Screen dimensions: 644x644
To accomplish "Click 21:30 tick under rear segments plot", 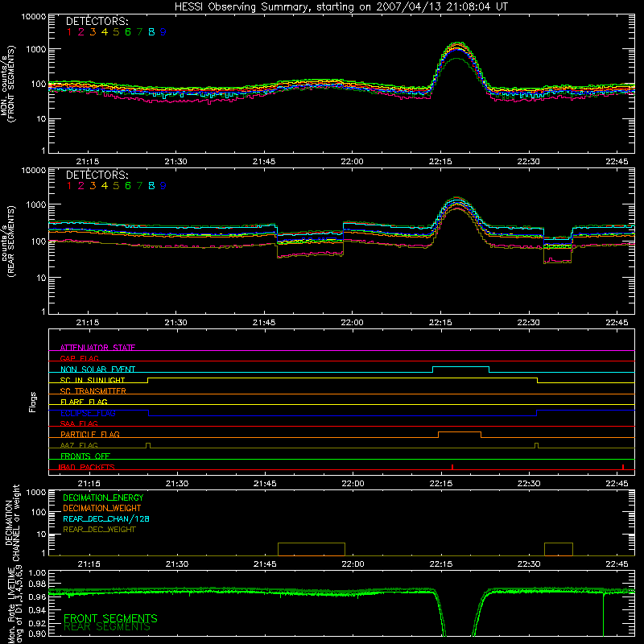I will [175, 323].
